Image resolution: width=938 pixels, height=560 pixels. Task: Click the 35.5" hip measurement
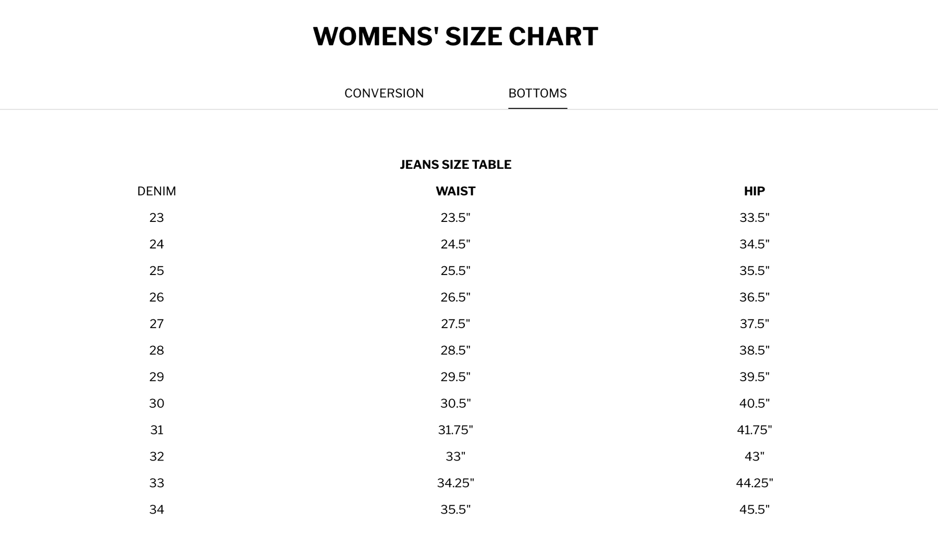click(754, 271)
